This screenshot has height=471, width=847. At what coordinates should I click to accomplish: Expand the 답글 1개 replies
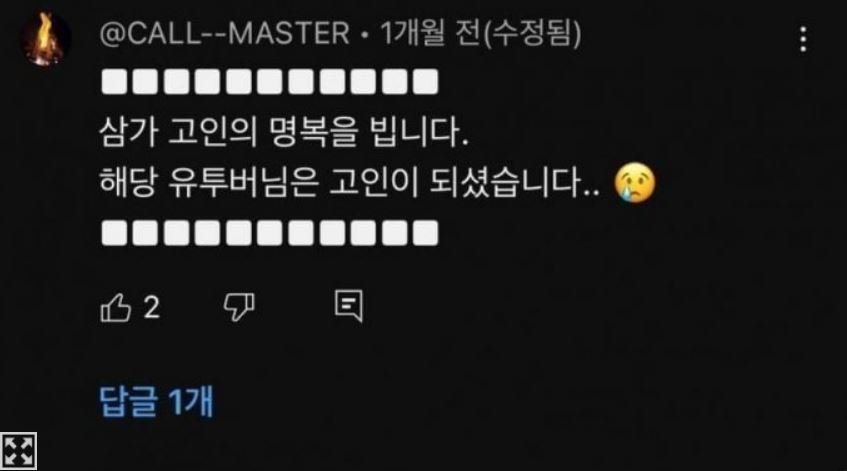(157, 401)
